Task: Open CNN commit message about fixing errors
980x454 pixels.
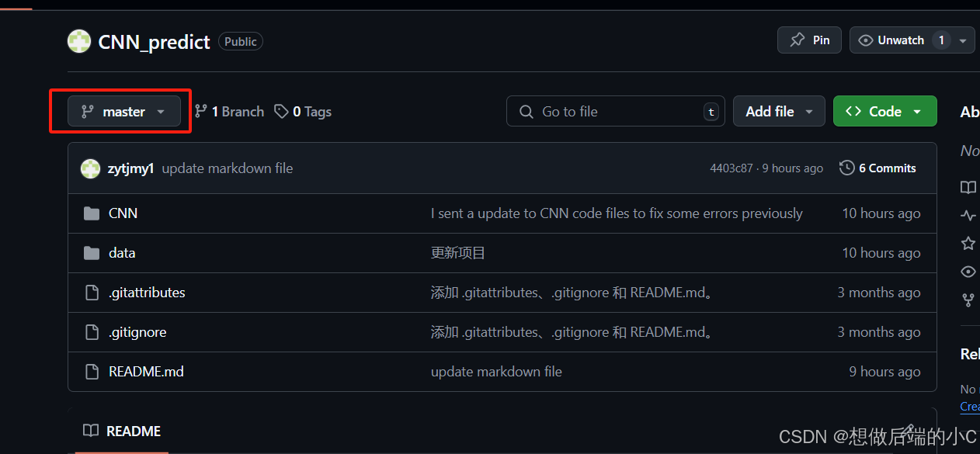Action: [617, 213]
